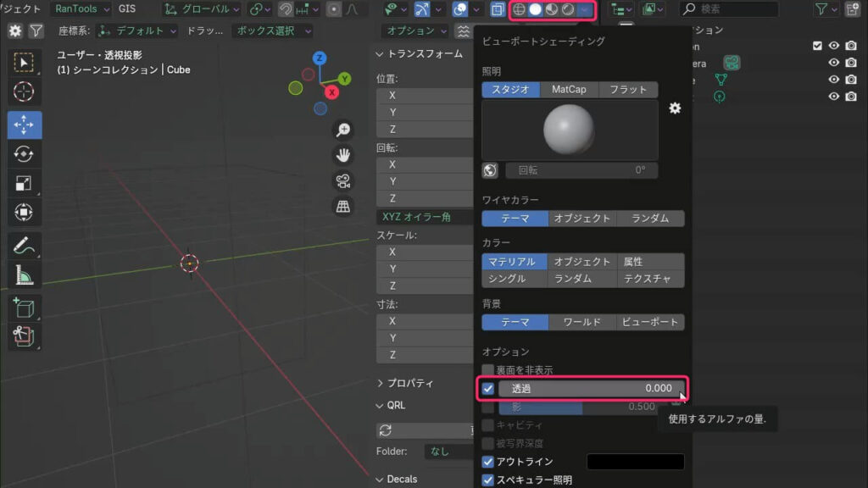Toggle proportional editing icon in header
868x488 pixels.
334,9
